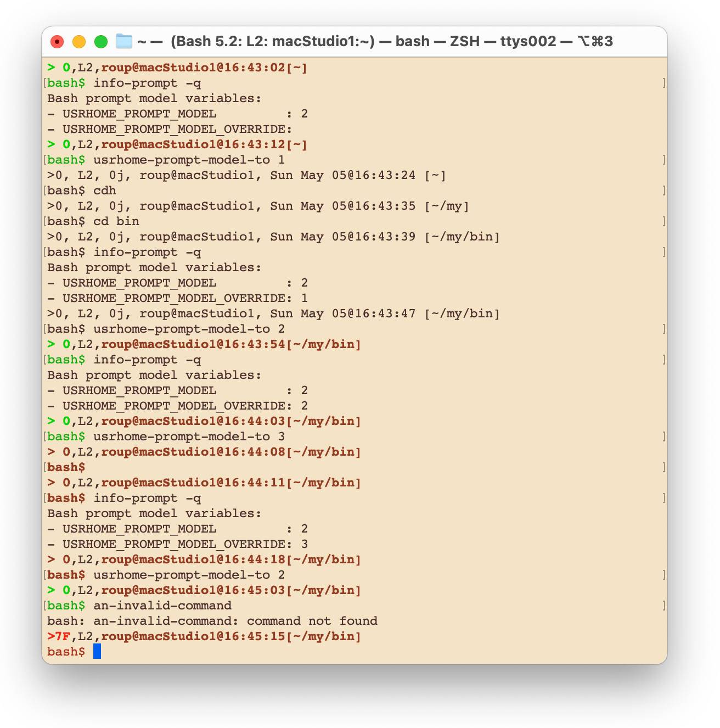Click 'usrhome-prompt-model-to 1' command text
Image resolution: width=720 pixels, height=728 pixels.
tap(189, 160)
